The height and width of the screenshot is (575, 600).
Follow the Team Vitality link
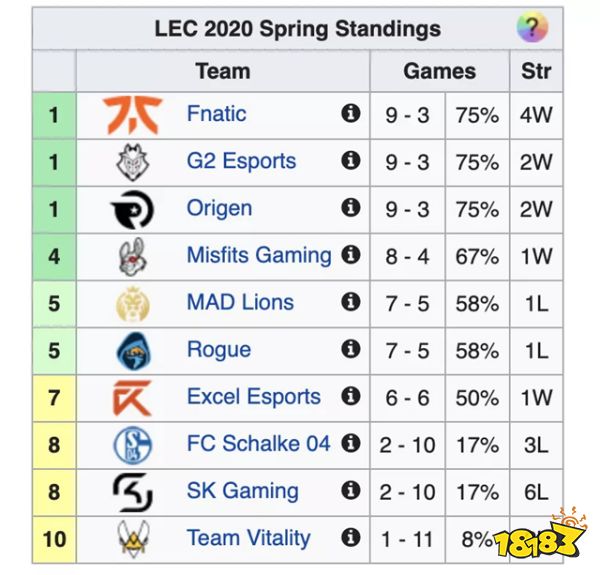[x=248, y=538]
